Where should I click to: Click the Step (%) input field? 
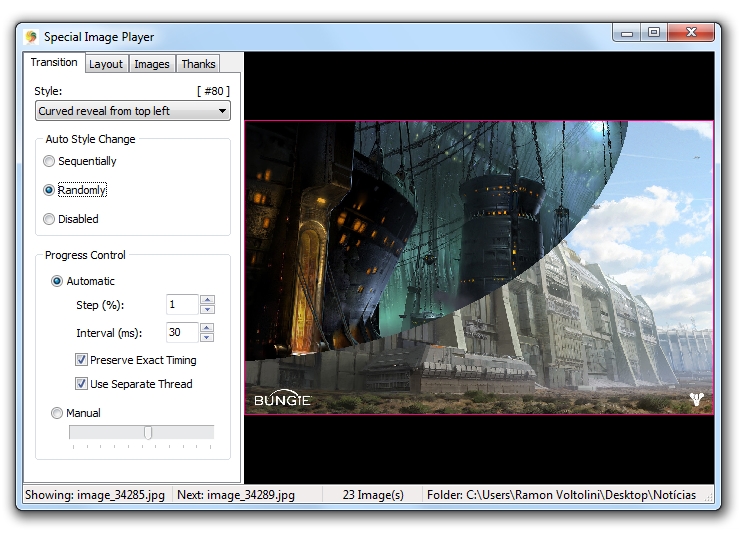[182, 304]
